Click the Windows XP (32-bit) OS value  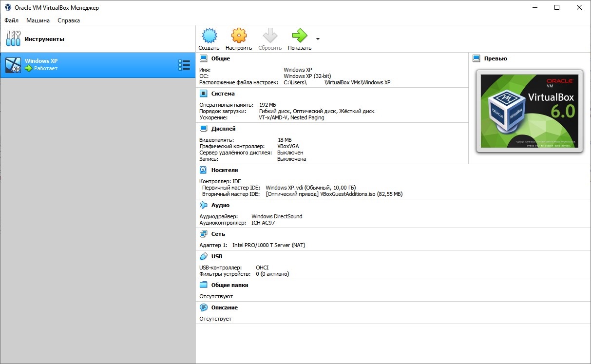point(307,76)
